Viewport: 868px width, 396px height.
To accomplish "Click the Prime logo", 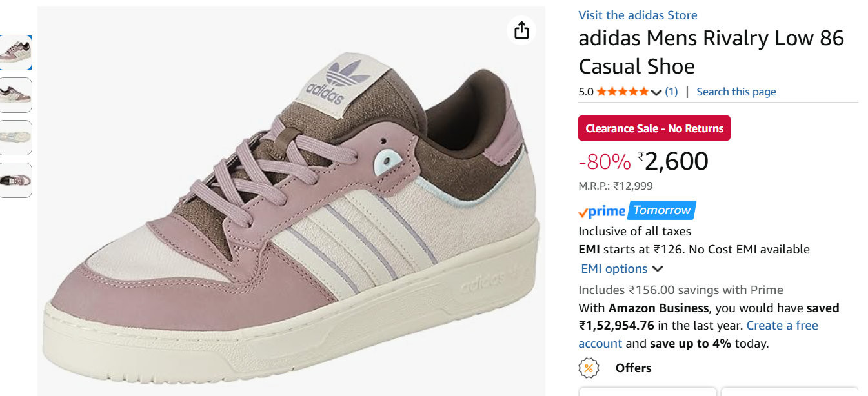I will [602, 211].
